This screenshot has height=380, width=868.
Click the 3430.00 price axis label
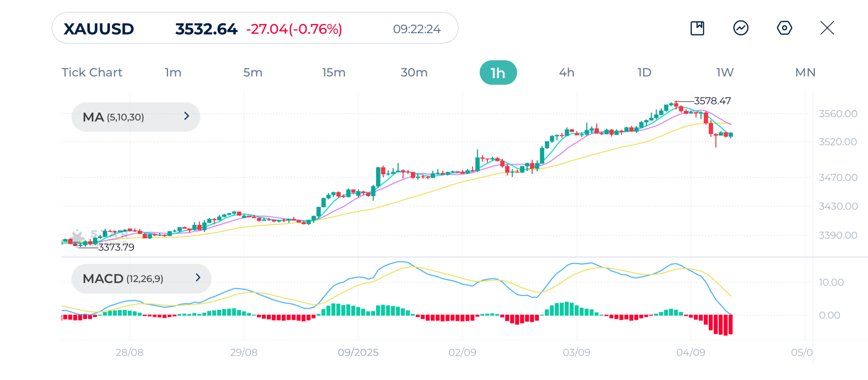(x=838, y=206)
